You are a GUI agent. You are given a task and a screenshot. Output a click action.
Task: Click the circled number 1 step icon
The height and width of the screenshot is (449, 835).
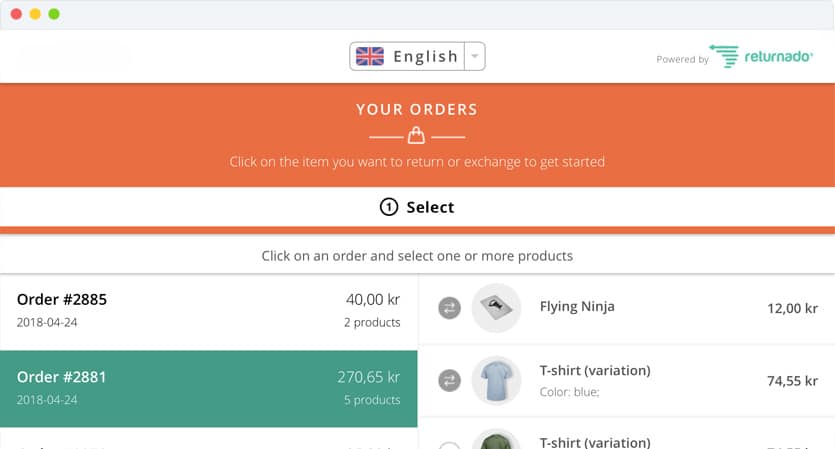click(x=389, y=207)
